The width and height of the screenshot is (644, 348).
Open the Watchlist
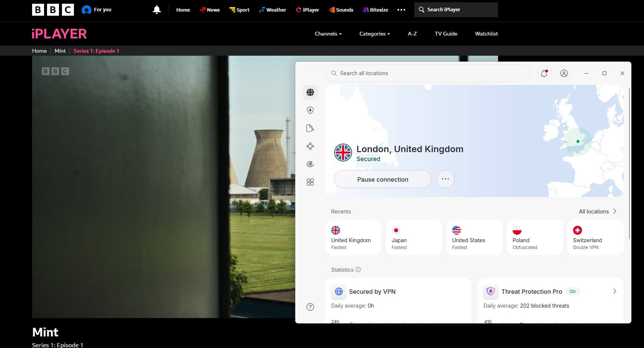486,34
